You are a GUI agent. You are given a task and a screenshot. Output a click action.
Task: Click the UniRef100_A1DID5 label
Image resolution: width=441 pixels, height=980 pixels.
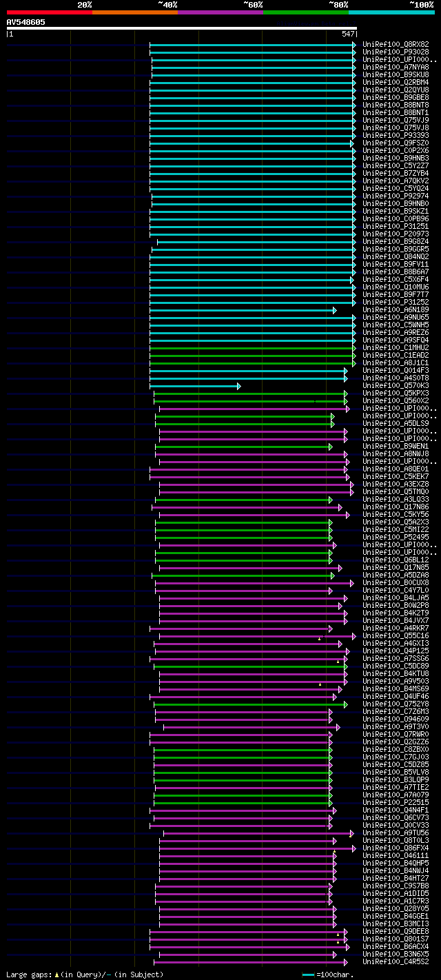point(396,893)
